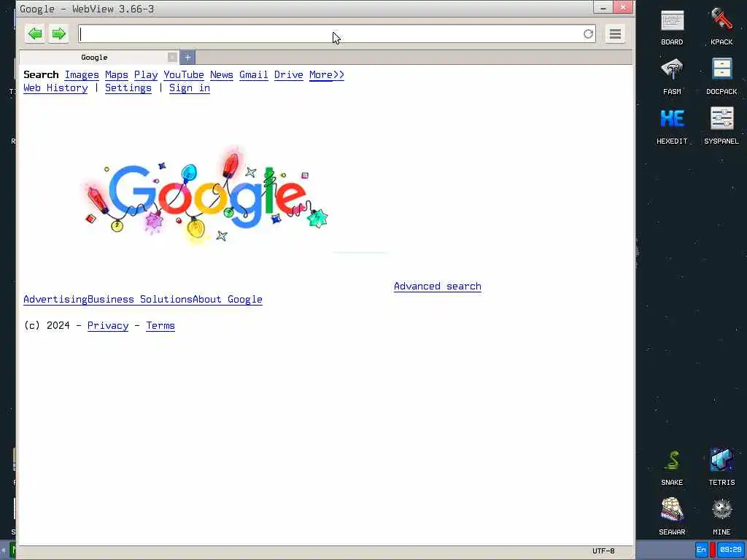Click the Sign in link
The image size is (747, 560).
(x=190, y=88)
